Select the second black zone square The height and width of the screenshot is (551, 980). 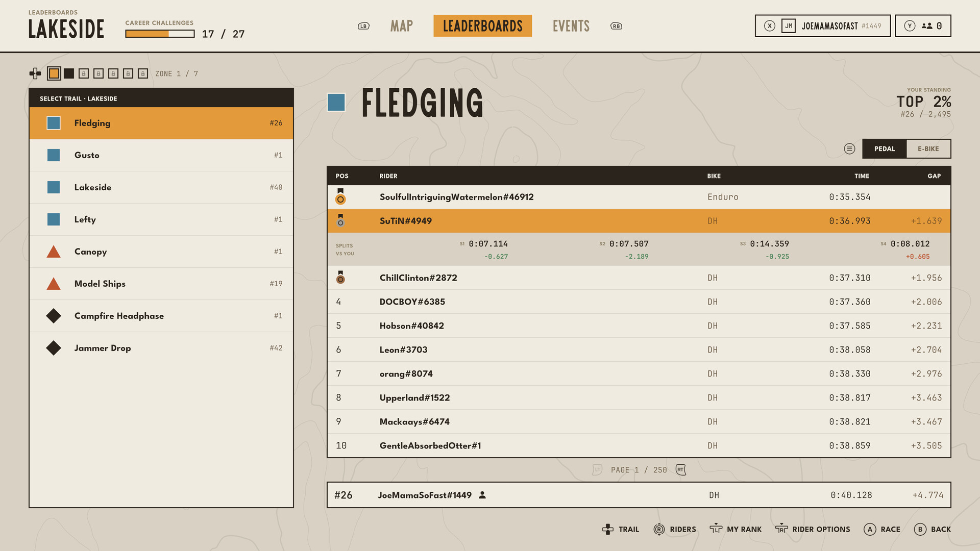tap(69, 73)
